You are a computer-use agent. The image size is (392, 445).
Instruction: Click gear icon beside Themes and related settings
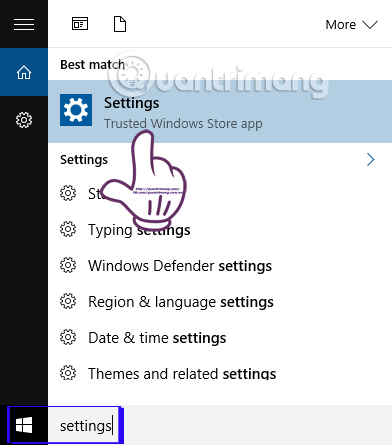(x=68, y=373)
